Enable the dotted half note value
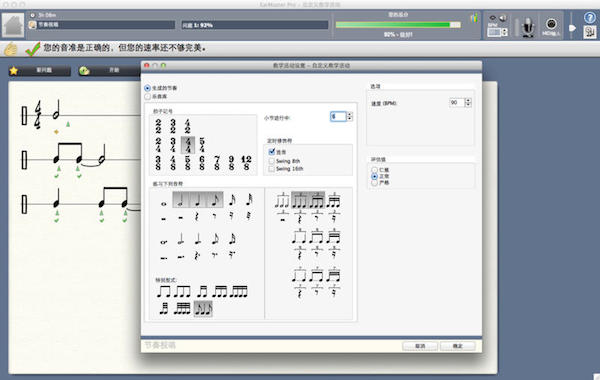Screen dimensions: 600x380 181,239
